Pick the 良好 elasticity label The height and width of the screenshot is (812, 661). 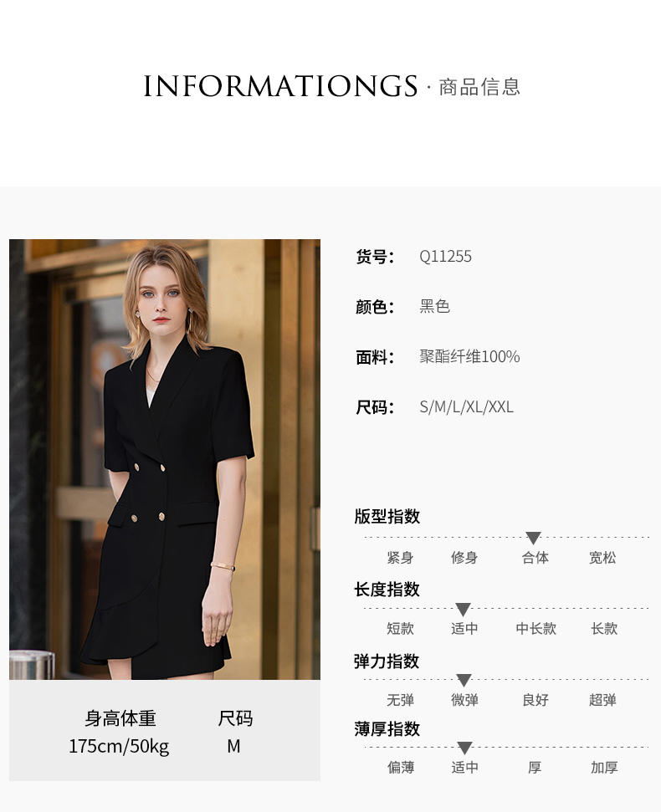click(x=535, y=700)
